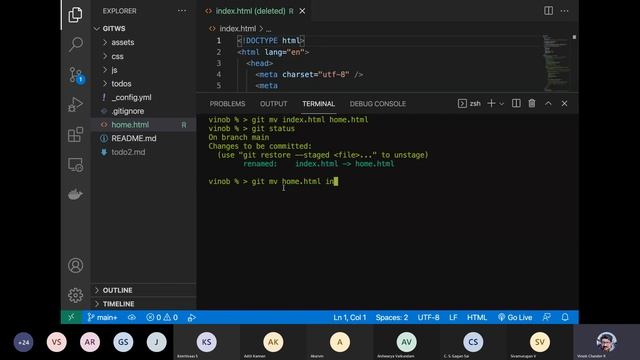Image resolution: width=640 pixels, height=360 pixels.
Task: Click the Live Share status bar icon
Action: point(191,318)
